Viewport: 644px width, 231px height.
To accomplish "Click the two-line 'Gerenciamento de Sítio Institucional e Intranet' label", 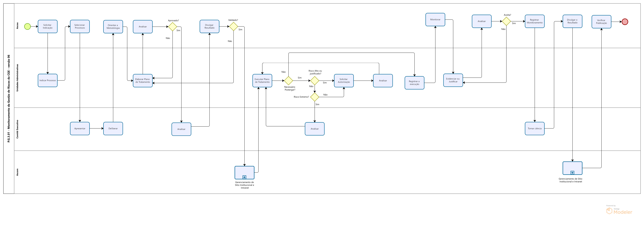I will [570, 180].
